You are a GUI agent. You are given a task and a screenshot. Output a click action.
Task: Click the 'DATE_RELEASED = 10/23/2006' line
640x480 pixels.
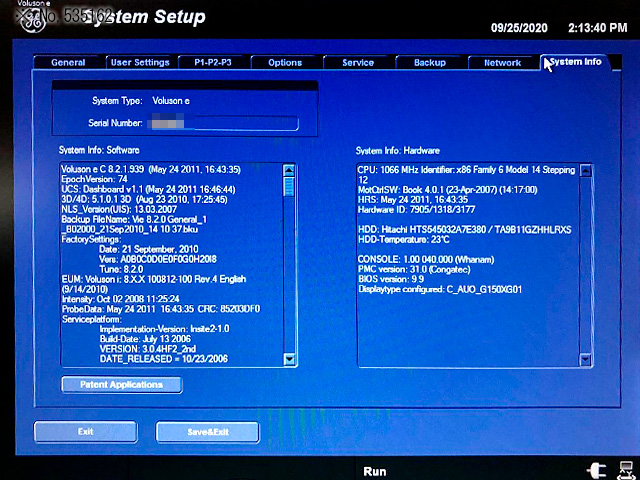coord(164,359)
